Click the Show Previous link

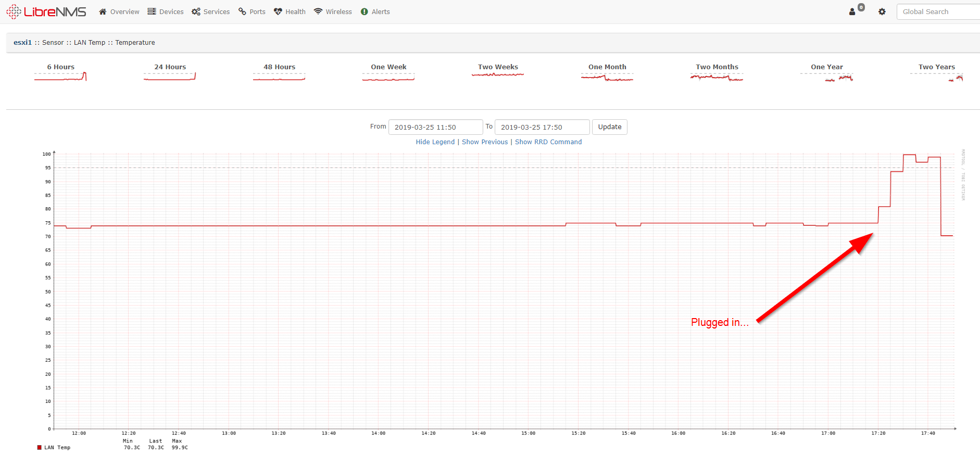click(485, 142)
